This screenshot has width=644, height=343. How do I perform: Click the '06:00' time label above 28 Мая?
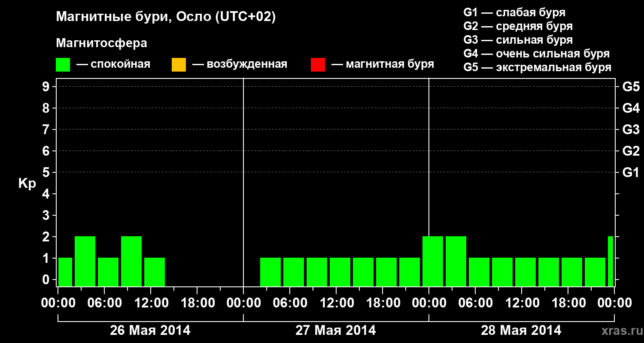tap(475, 303)
